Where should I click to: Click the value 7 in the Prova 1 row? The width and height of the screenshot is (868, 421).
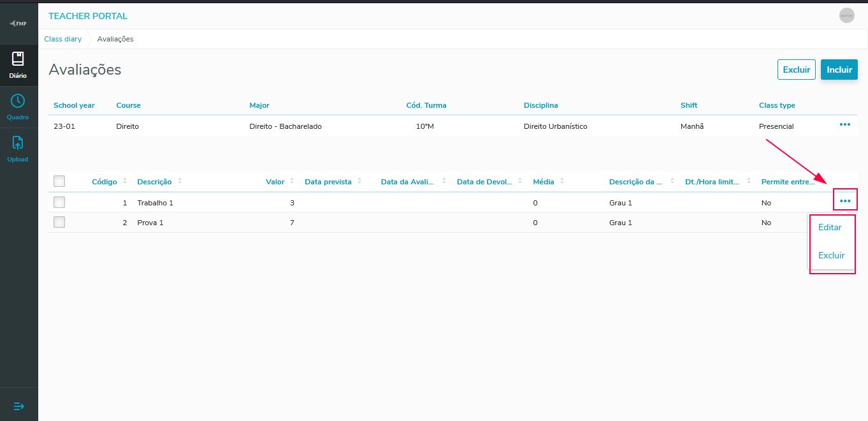click(292, 223)
